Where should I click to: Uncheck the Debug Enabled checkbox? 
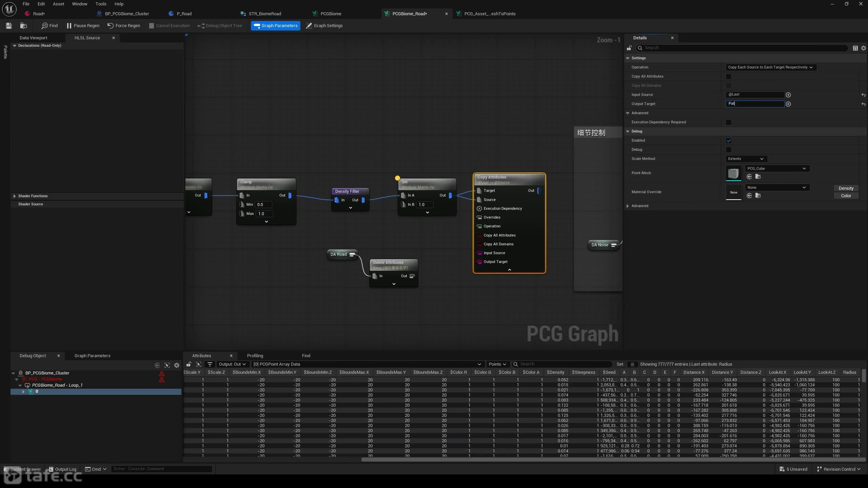pos(729,141)
